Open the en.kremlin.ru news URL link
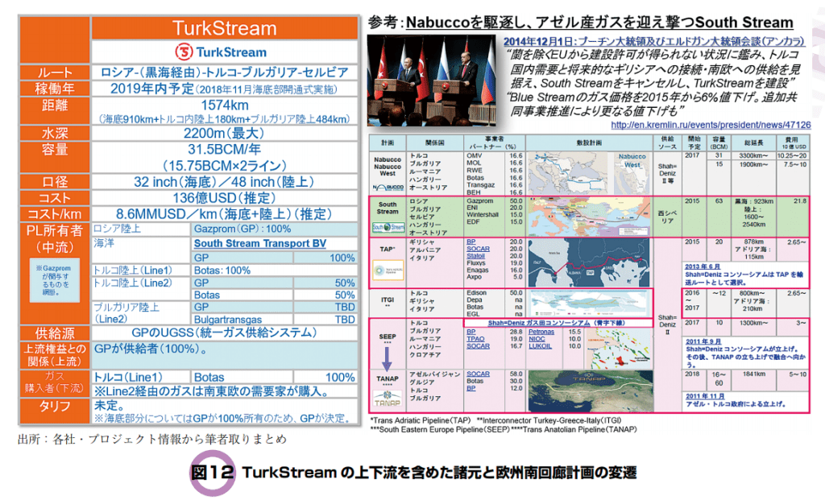This screenshot has height=504, width=825. [711, 126]
